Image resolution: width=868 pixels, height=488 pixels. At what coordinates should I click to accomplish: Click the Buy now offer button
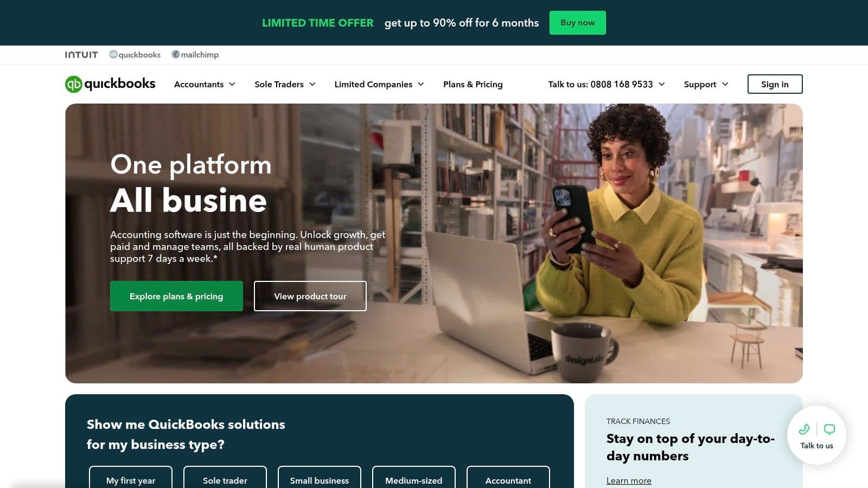point(578,23)
